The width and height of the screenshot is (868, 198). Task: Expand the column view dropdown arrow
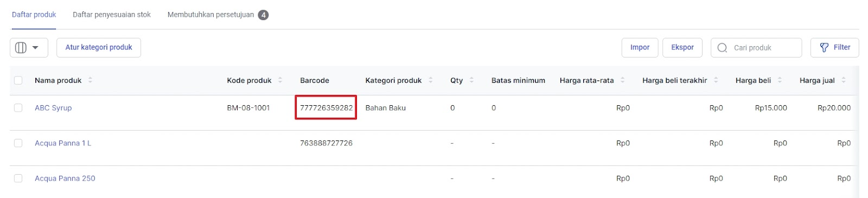(35, 48)
